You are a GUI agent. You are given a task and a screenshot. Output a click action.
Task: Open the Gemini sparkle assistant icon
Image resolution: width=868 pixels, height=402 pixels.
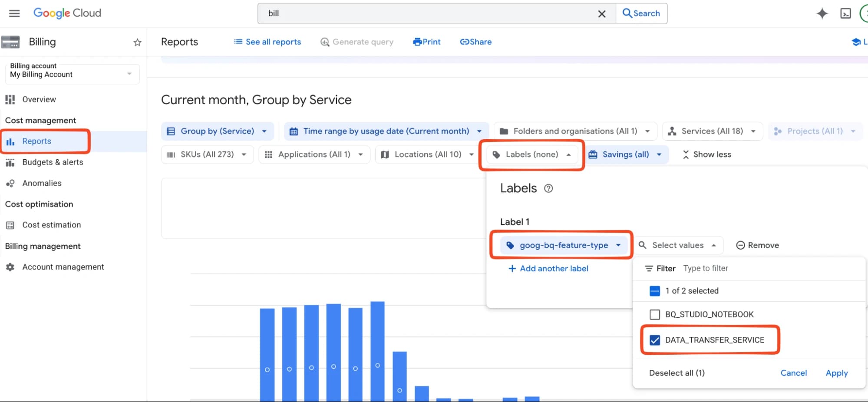[822, 13]
